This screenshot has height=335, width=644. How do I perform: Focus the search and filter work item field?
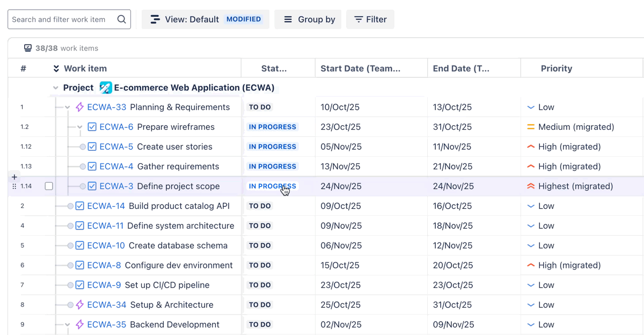(x=62, y=19)
